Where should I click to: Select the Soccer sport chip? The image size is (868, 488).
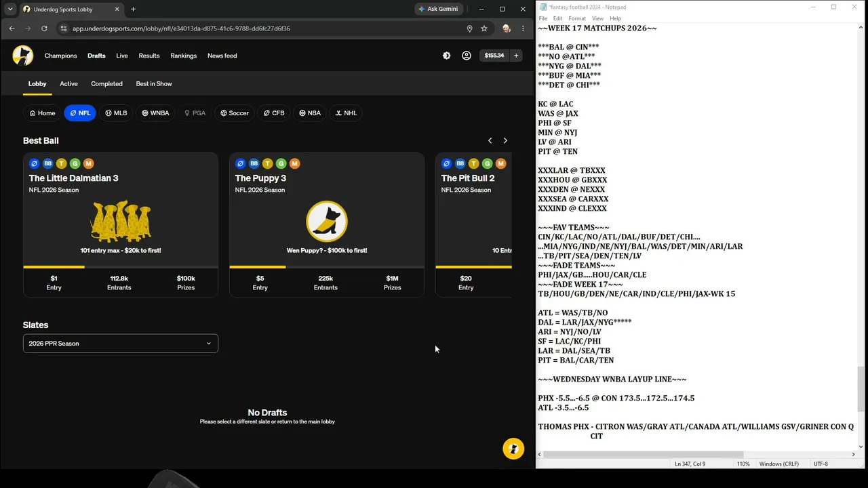click(x=235, y=113)
